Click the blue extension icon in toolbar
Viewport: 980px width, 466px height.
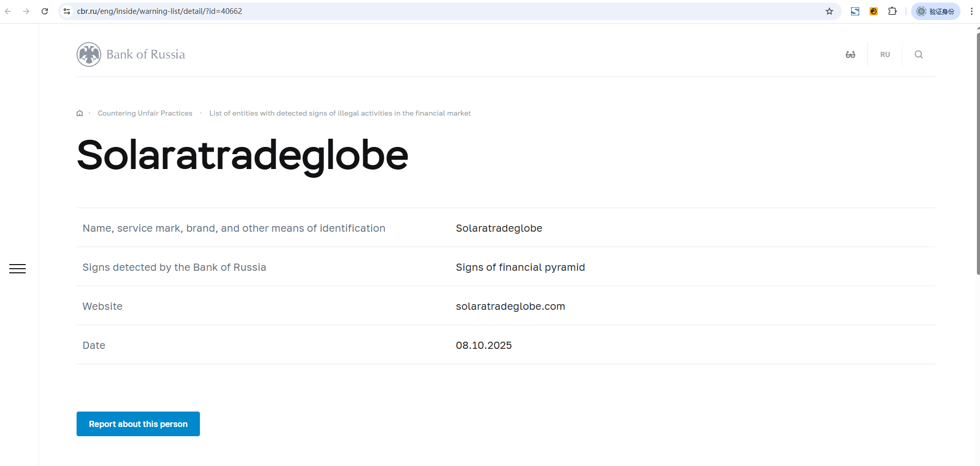pos(855,11)
